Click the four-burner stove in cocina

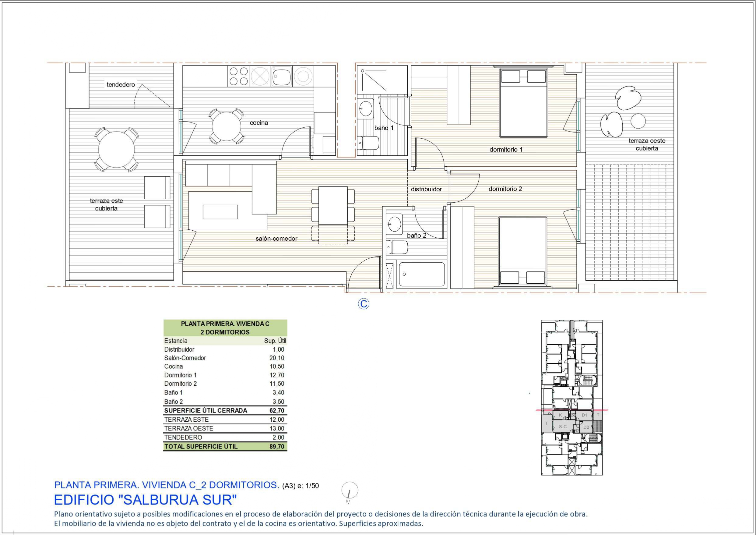click(238, 76)
